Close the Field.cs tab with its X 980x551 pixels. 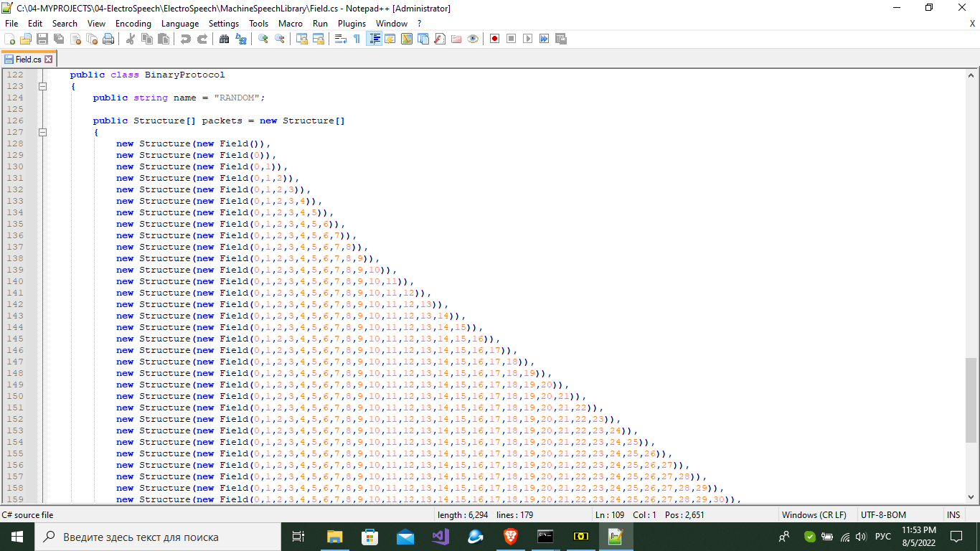49,60
